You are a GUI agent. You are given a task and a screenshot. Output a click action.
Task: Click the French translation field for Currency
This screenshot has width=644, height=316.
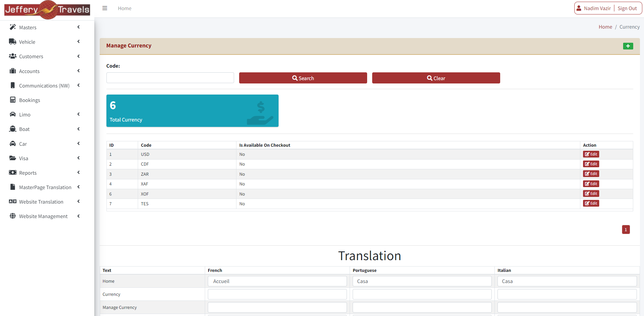pyautogui.click(x=277, y=294)
